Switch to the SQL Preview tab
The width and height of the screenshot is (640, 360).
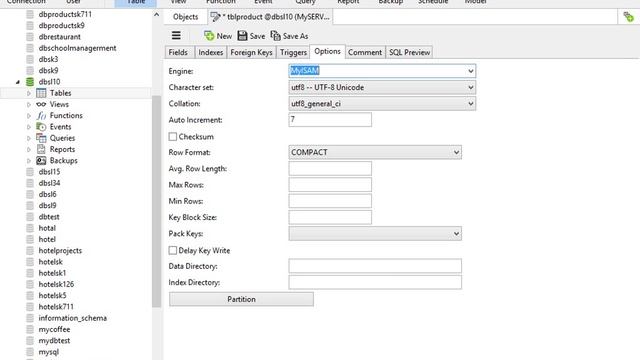point(409,52)
